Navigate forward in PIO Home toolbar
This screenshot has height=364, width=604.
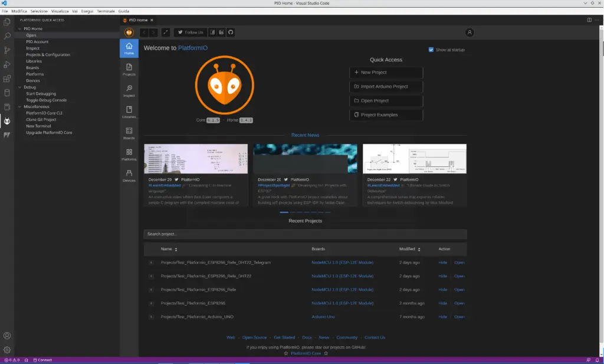(x=153, y=32)
